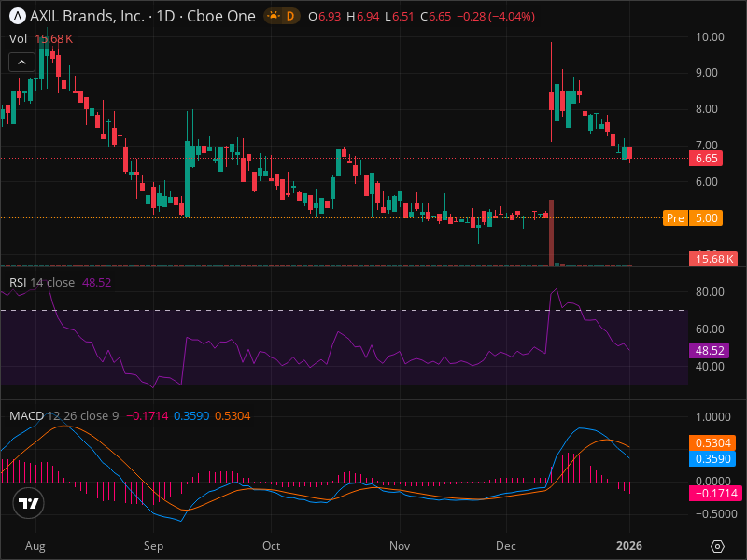Click the MACD legend value 0.3590

[191, 415]
